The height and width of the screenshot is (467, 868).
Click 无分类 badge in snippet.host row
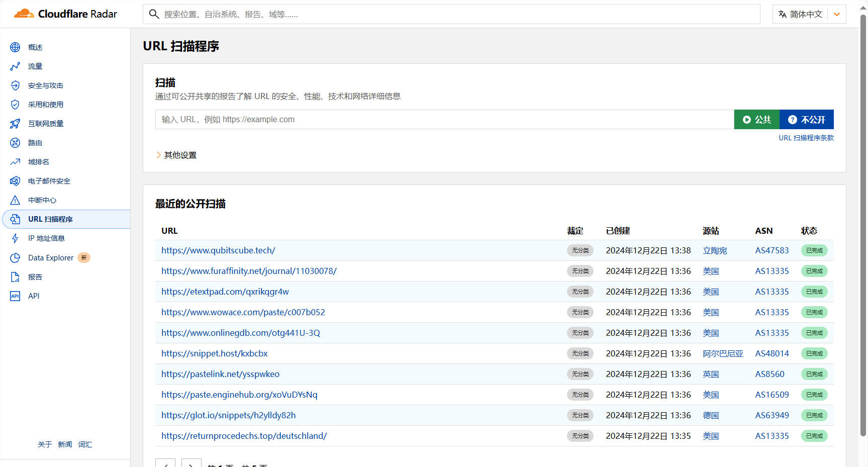click(x=580, y=353)
